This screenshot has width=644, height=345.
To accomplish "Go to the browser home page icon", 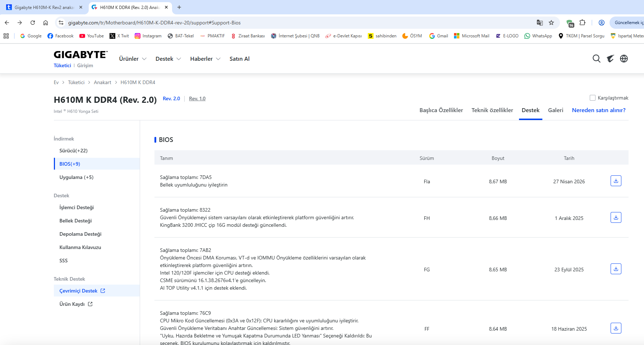I will [x=46, y=23].
